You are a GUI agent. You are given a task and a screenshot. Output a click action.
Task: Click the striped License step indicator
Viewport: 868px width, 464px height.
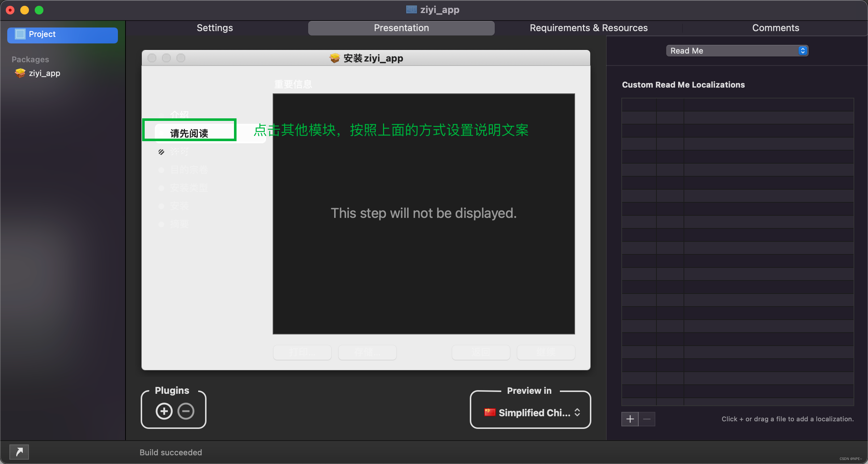tap(161, 152)
